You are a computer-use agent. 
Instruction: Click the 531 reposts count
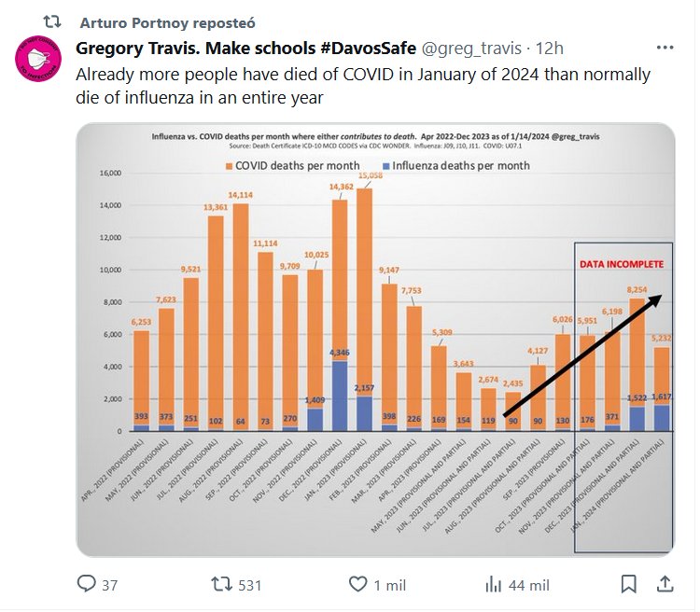pos(248,585)
